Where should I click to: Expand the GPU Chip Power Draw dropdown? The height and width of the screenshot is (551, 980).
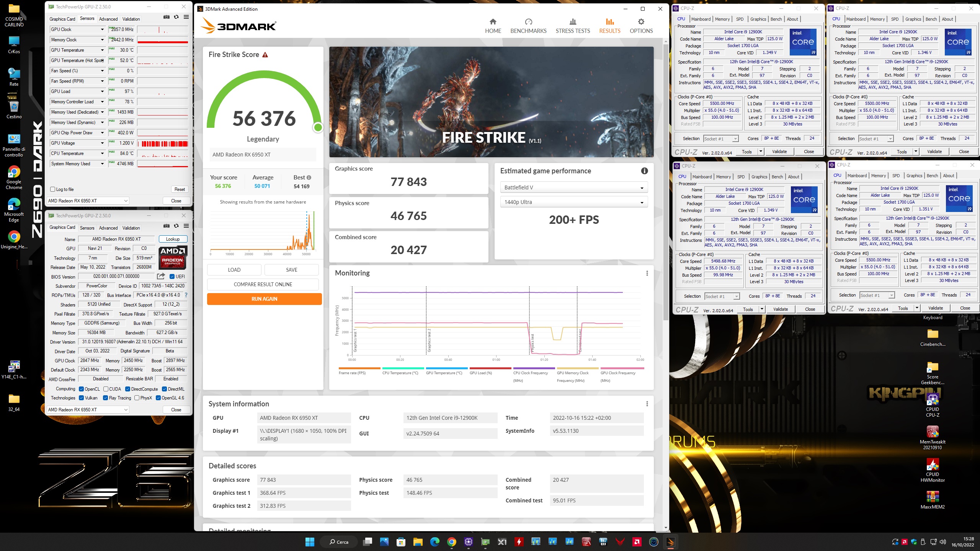pos(102,133)
